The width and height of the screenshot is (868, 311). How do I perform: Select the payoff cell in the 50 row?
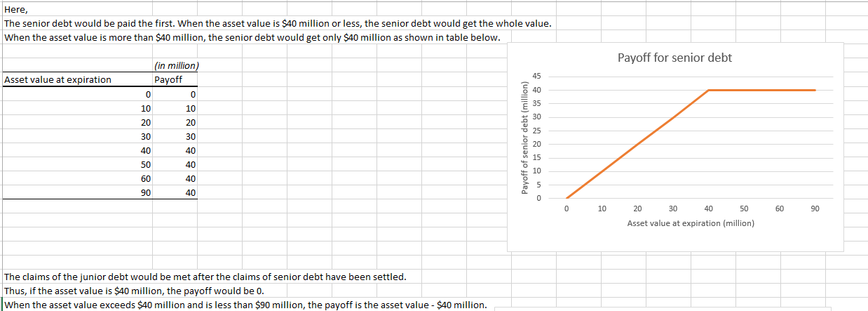click(191, 164)
